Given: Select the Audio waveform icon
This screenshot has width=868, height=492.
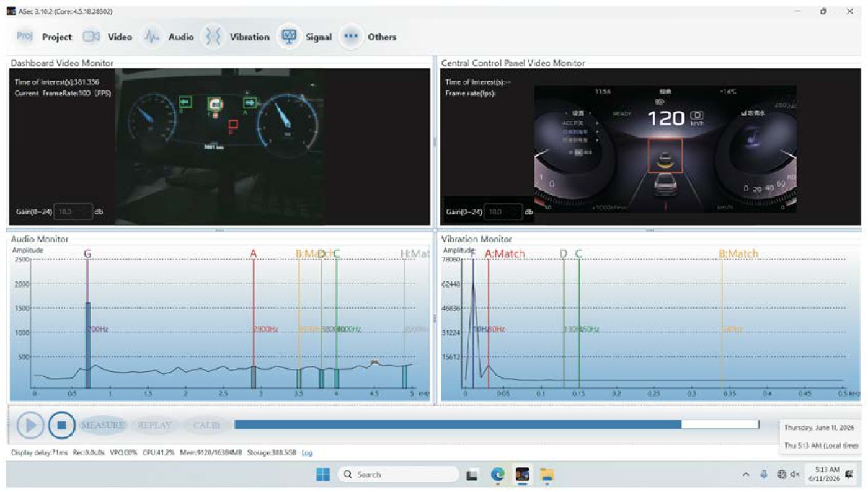Looking at the screenshot, I should click(152, 37).
